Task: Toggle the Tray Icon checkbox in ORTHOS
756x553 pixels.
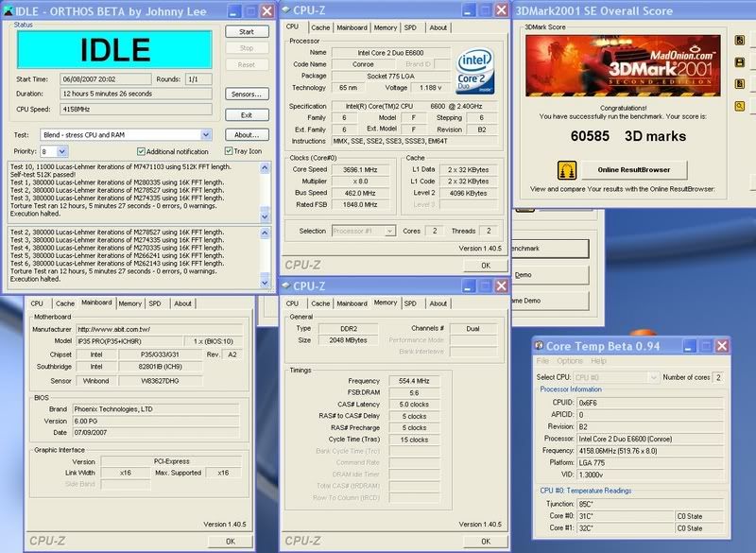Action: pos(229,151)
